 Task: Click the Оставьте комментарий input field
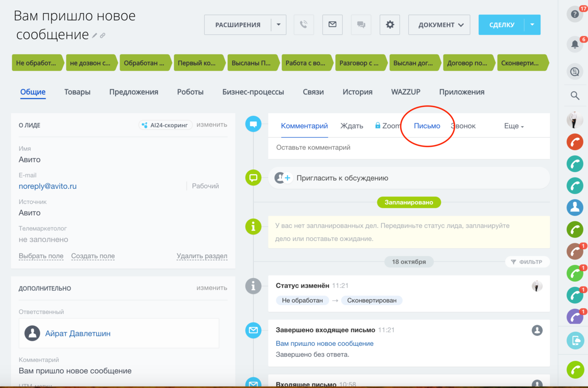[x=409, y=148]
